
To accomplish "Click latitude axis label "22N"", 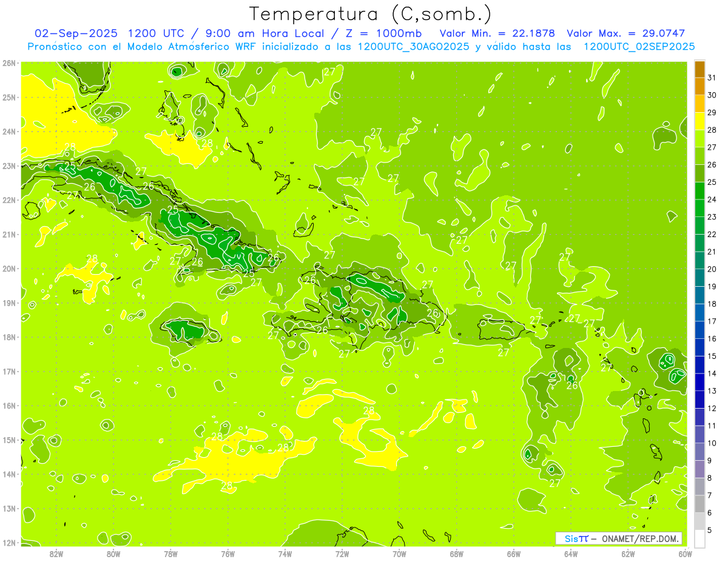I will (x=9, y=200).
